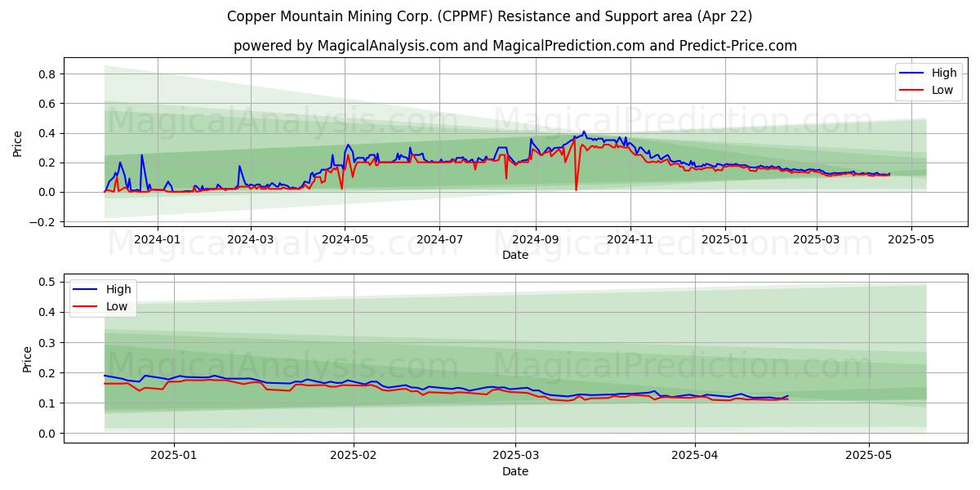Click the 0.5 y-axis value on bottom chart
The height and width of the screenshot is (490, 980).
point(47,282)
